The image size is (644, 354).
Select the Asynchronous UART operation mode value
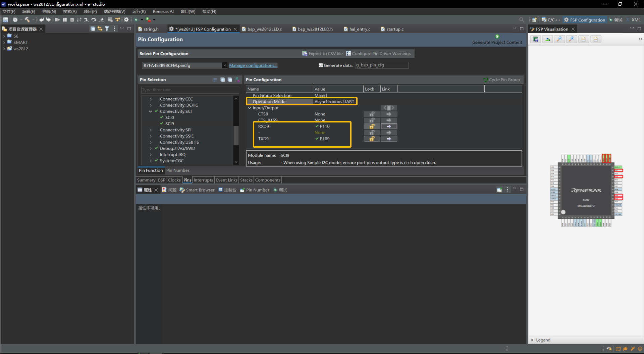334,102
